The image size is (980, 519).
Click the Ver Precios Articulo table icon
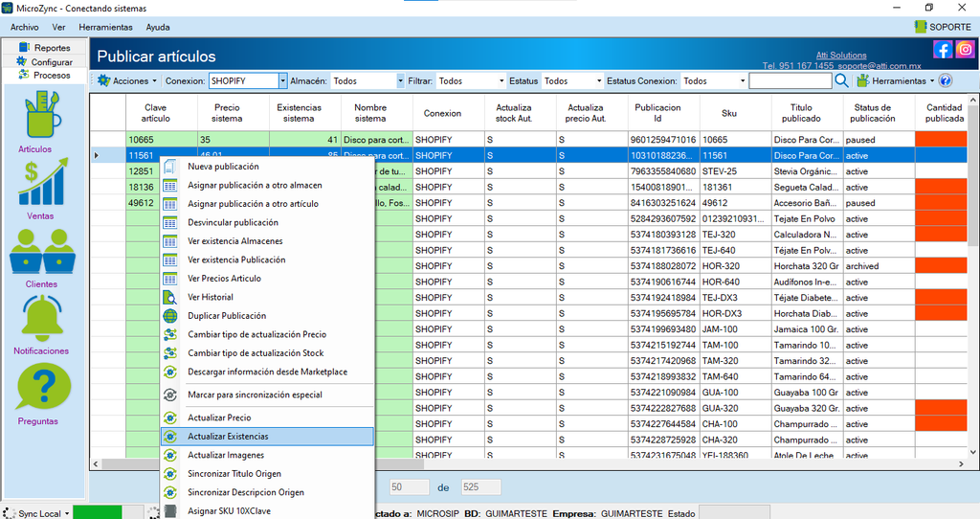click(170, 279)
